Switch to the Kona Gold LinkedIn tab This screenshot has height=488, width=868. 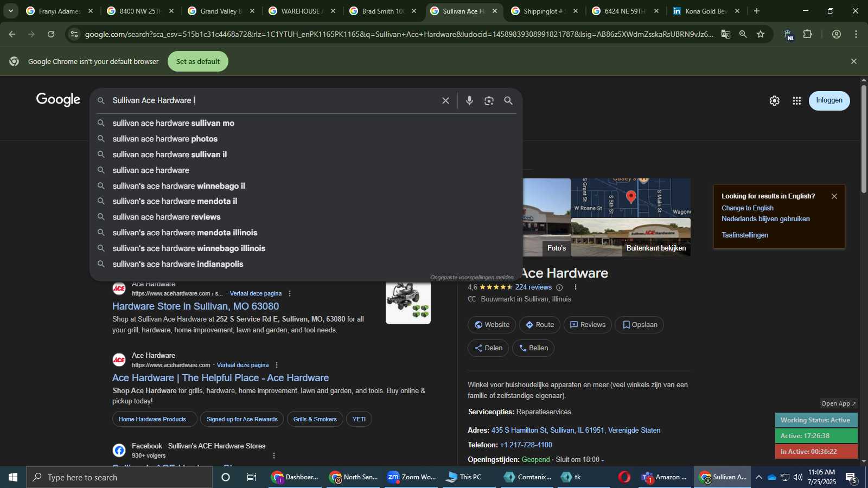click(x=706, y=11)
